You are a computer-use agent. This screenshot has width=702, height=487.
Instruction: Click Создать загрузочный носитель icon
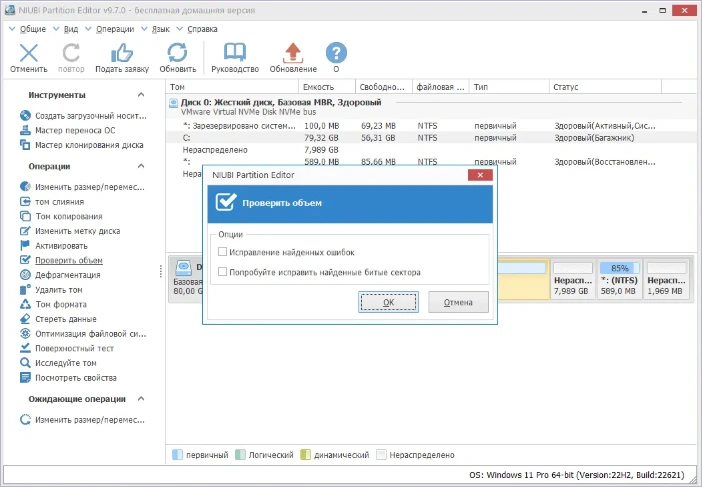click(x=25, y=115)
